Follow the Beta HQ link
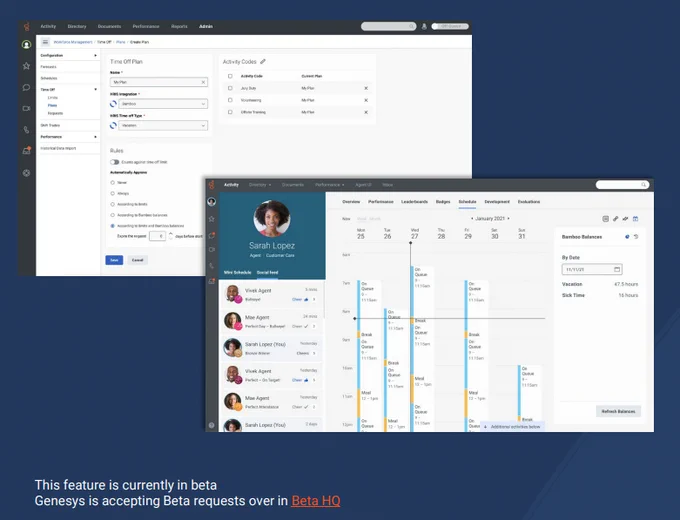The height and width of the screenshot is (520, 680). pyautogui.click(x=316, y=500)
